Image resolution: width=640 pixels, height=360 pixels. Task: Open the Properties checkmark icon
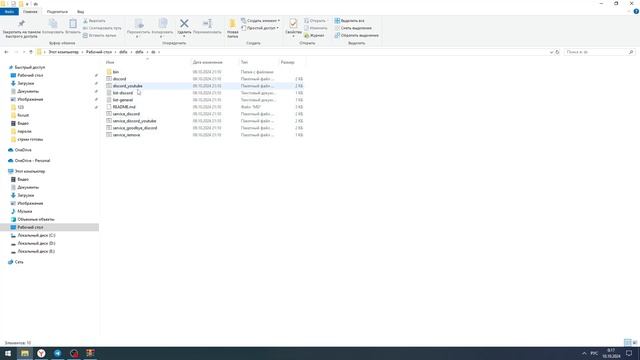[293, 23]
